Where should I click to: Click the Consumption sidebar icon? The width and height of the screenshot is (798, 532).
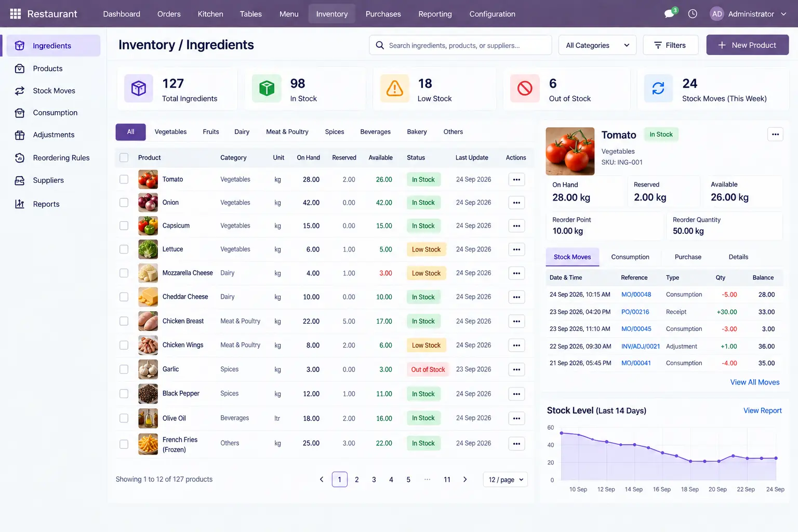20,113
